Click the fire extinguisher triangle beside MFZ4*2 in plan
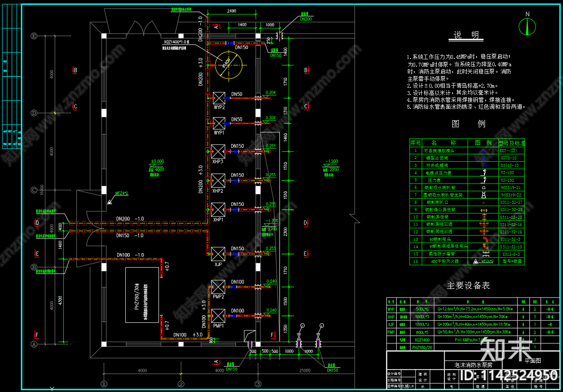This screenshot has height=392, width=563. (x=110, y=201)
